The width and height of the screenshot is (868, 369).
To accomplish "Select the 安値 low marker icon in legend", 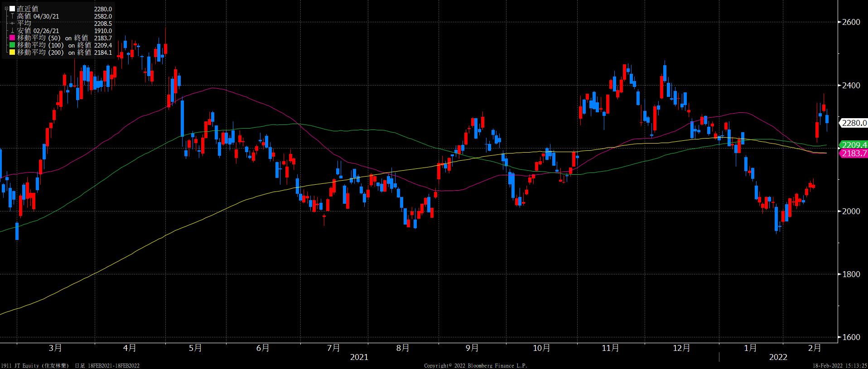I will point(12,31).
